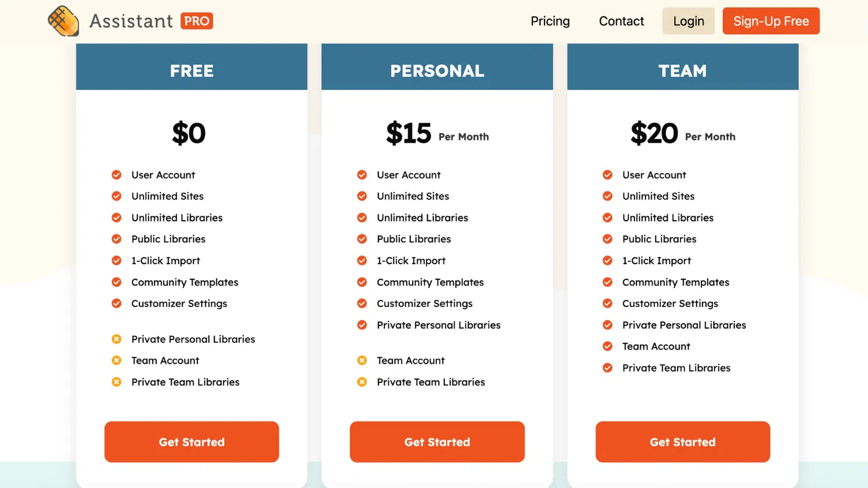Click the $15 Per Month price text
868x488 pixels.
pos(437,134)
